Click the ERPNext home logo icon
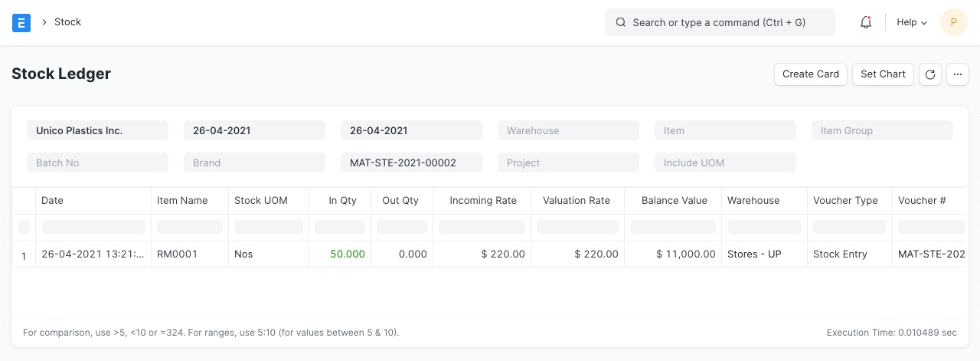The image size is (980, 361). pos(21,23)
